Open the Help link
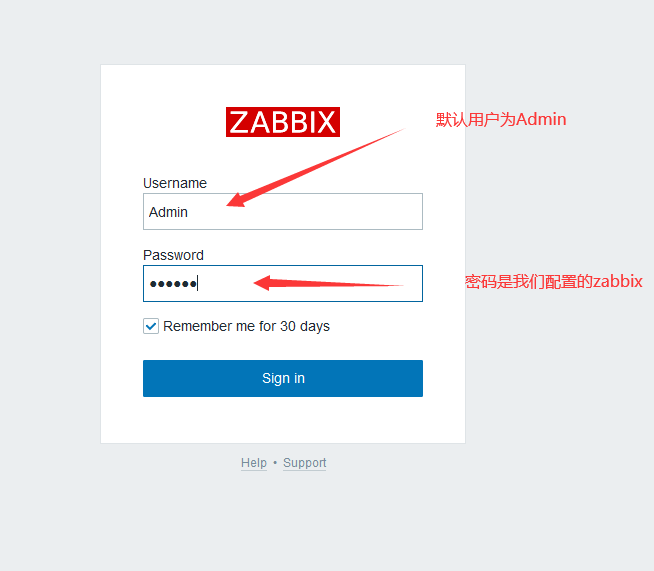The width and height of the screenshot is (654, 571). pos(254,463)
